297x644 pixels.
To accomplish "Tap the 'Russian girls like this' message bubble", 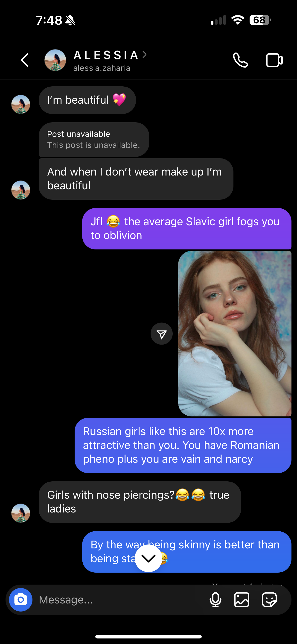I will click(x=183, y=445).
